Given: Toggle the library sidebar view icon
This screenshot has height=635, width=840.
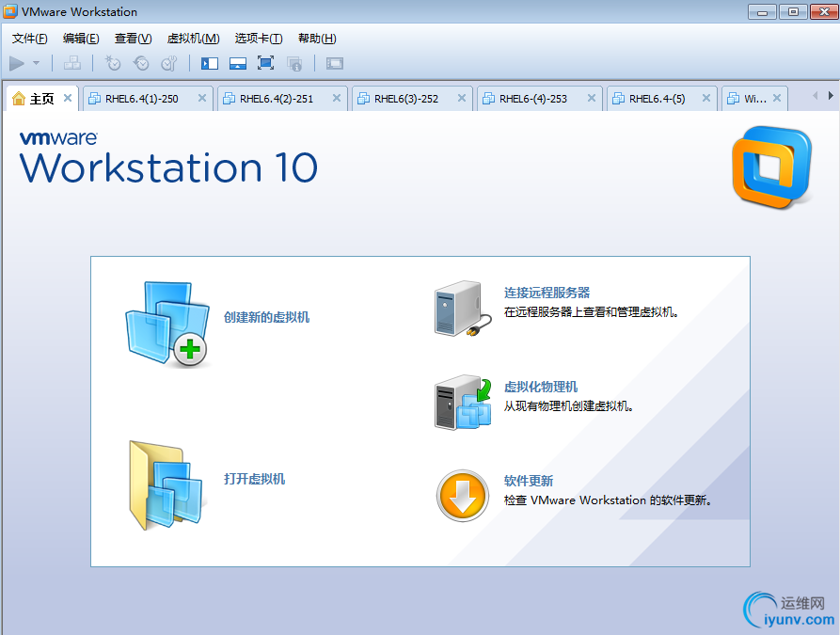Looking at the screenshot, I should click(210, 64).
